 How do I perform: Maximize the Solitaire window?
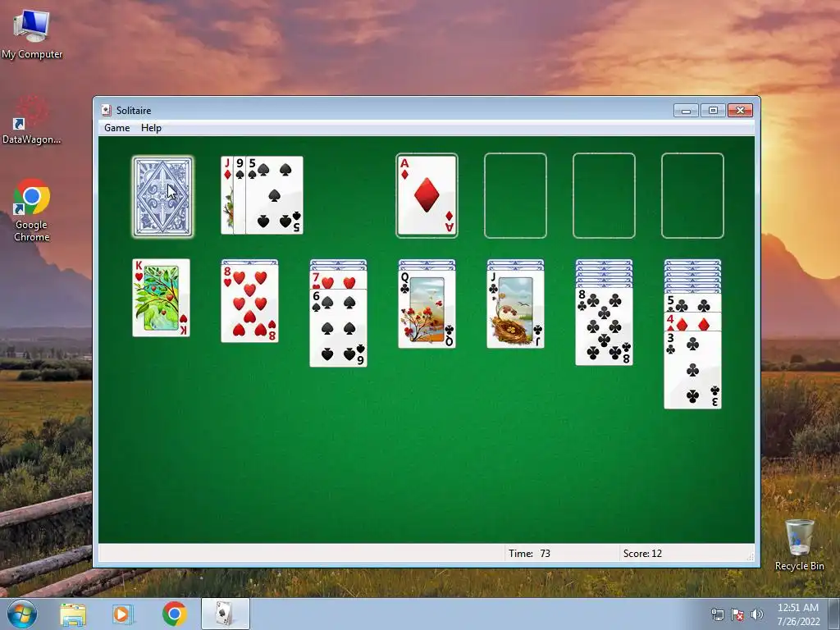pyautogui.click(x=713, y=111)
